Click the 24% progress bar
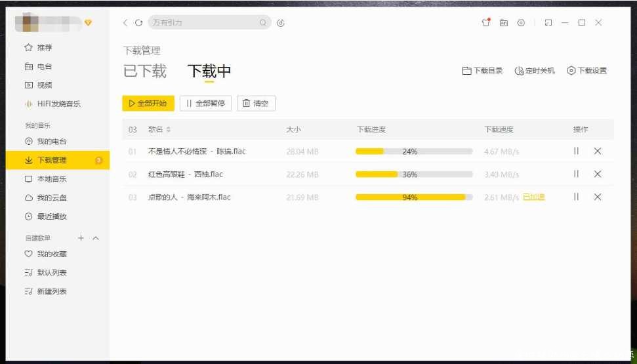The image size is (637, 364). [x=414, y=151]
